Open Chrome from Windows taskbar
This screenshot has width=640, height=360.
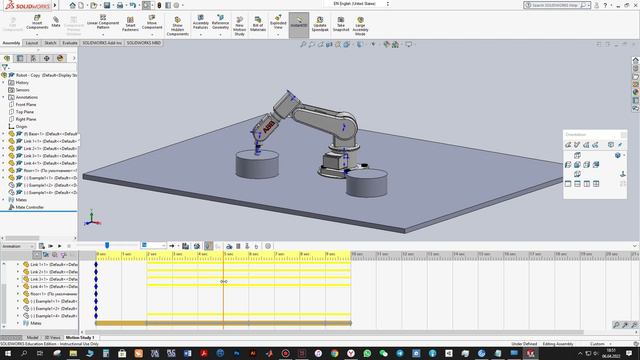pyautogui.click(x=335, y=353)
